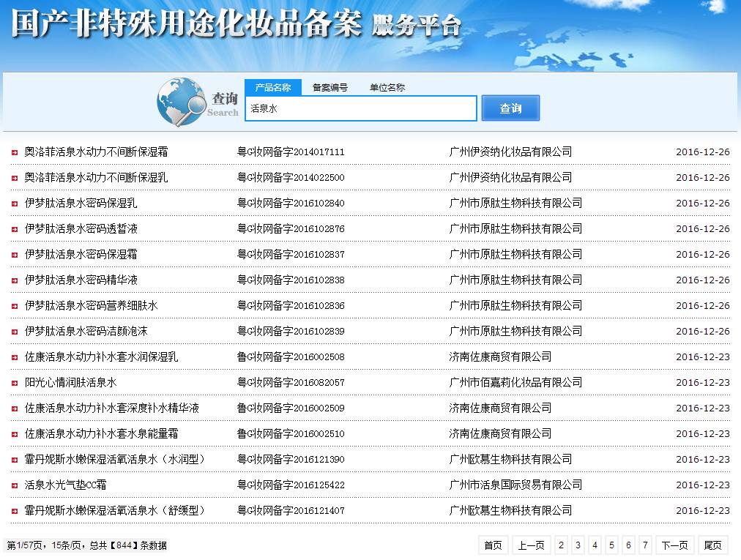Open 霏丹妮斯水嫩保湿活氧活泉水（水润型）record
This screenshot has width=741, height=560.
tap(116, 459)
